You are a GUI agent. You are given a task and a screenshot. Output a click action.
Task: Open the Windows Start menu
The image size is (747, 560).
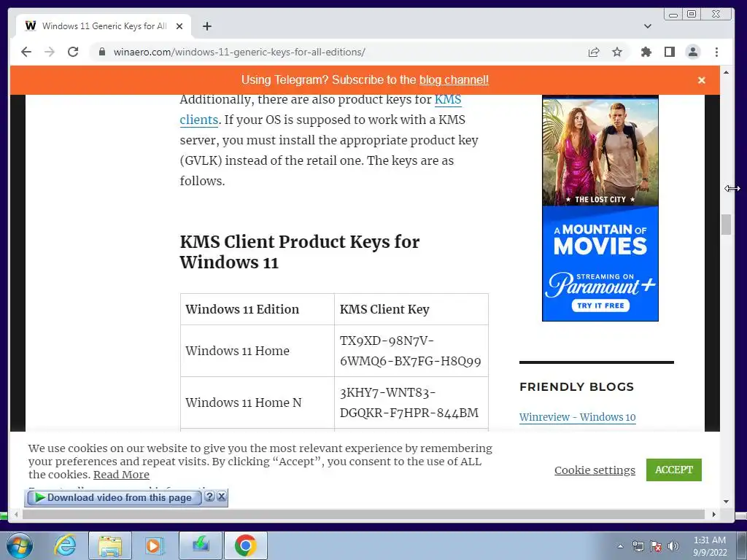[x=20, y=545]
